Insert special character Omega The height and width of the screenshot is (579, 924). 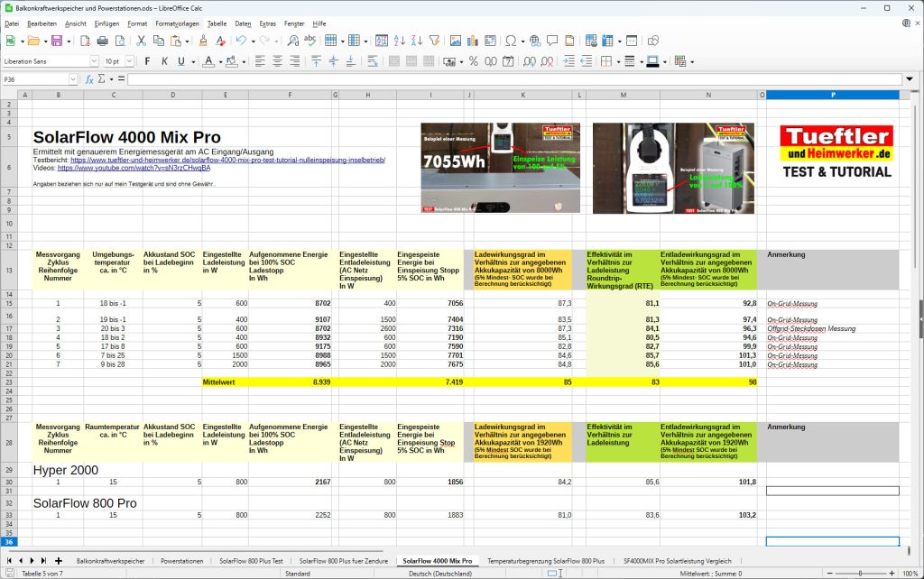pos(511,41)
